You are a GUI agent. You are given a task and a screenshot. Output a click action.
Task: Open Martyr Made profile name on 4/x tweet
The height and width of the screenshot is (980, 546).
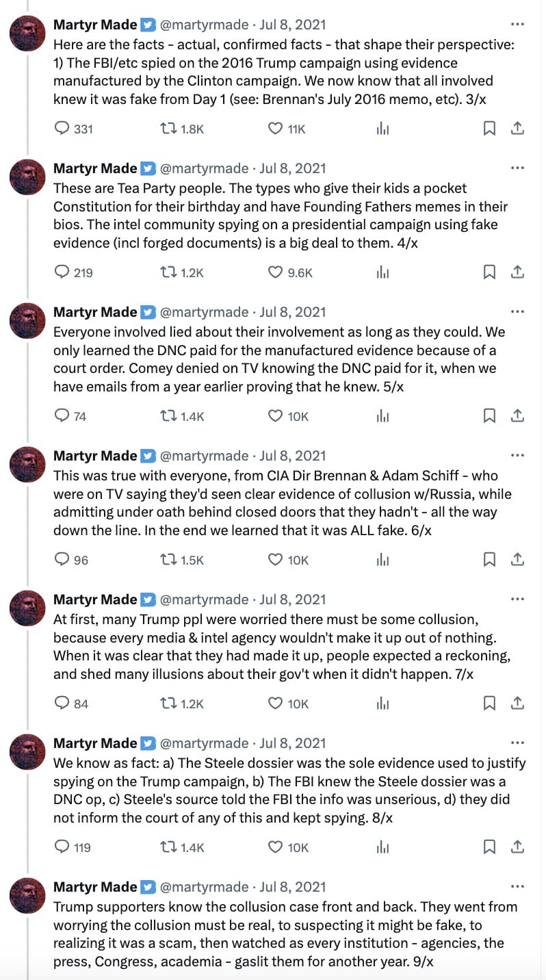click(x=95, y=168)
